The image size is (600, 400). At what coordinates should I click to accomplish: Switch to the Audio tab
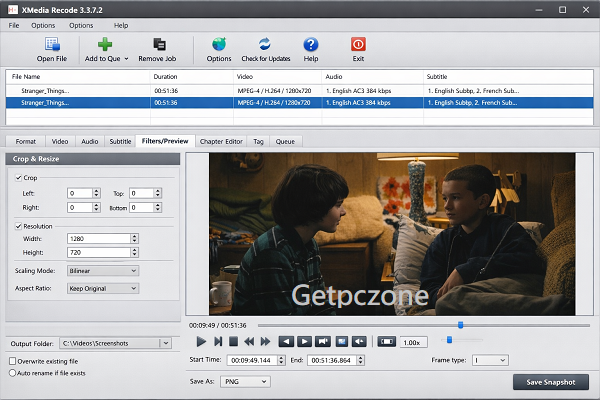[x=90, y=141]
